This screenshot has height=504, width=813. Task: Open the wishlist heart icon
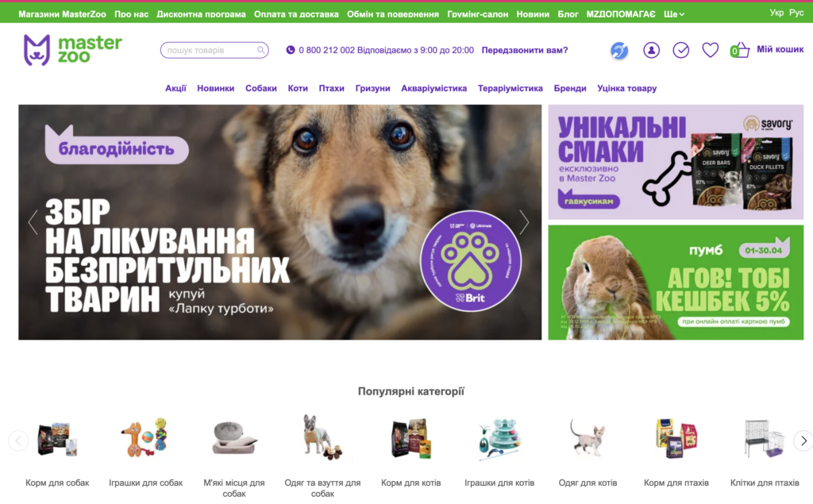coord(710,50)
